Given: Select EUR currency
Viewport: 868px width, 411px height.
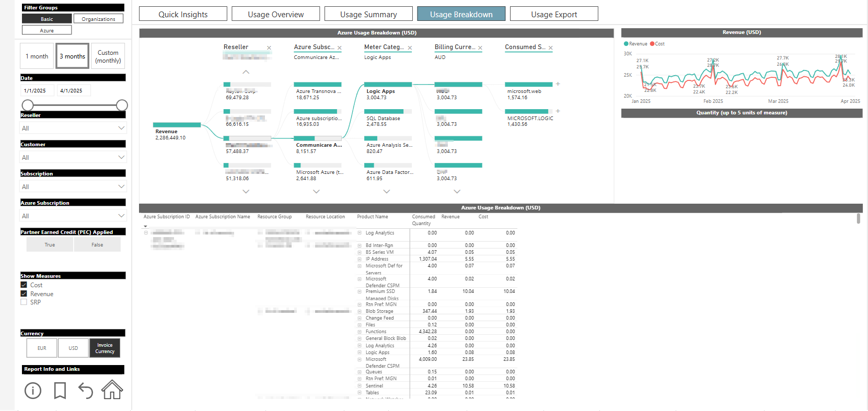Looking at the screenshot, I should (42, 348).
